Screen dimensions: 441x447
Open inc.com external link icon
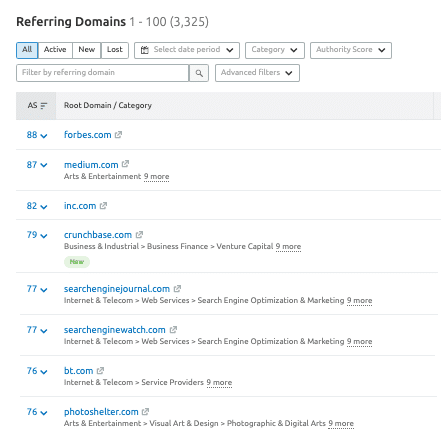click(x=103, y=206)
